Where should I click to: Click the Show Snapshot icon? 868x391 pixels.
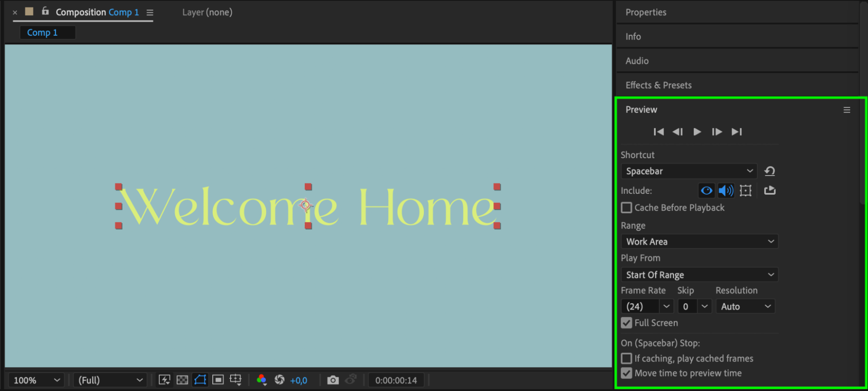point(351,380)
